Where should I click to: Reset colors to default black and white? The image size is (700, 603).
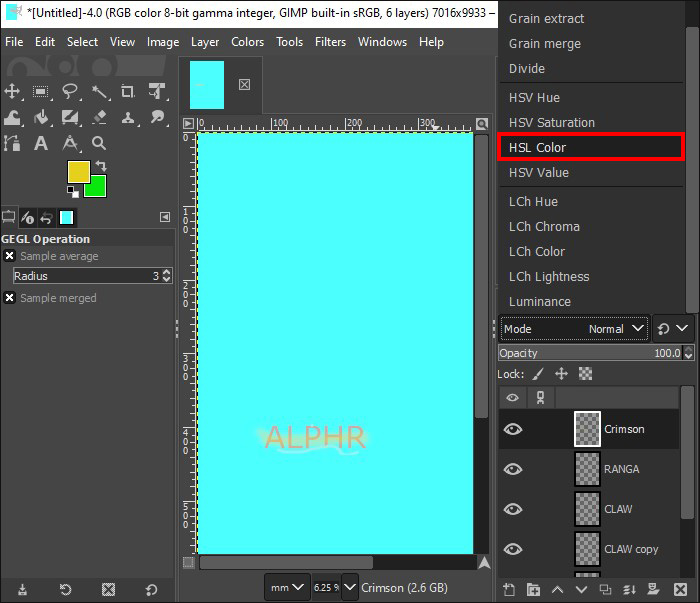pyautogui.click(x=73, y=192)
